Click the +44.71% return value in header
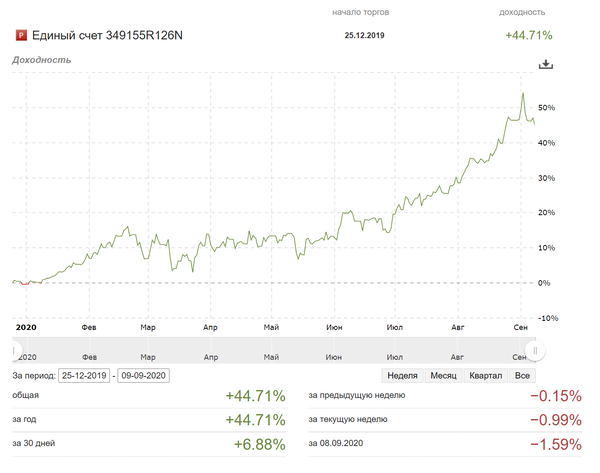Image resolution: width=600 pixels, height=473 pixels. [529, 36]
